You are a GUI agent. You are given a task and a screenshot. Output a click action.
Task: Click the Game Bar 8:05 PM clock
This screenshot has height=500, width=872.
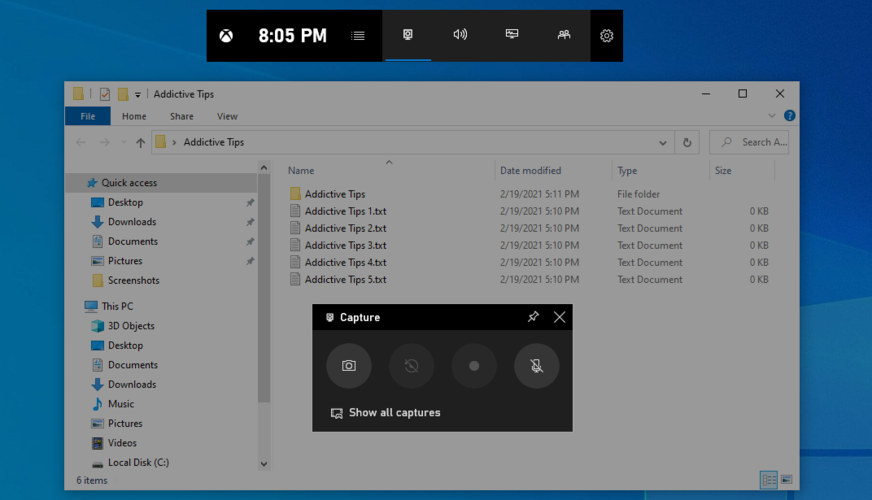click(x=293, y=36)
